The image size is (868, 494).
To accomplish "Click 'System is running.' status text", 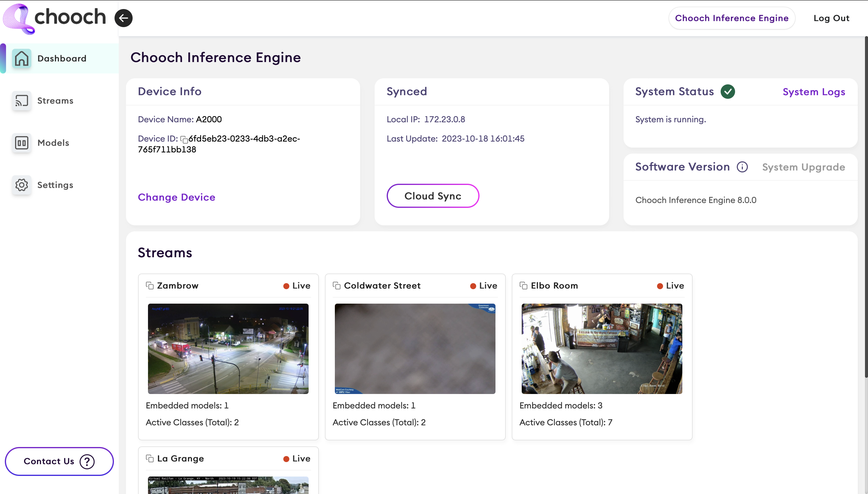I will pos(670,119).
